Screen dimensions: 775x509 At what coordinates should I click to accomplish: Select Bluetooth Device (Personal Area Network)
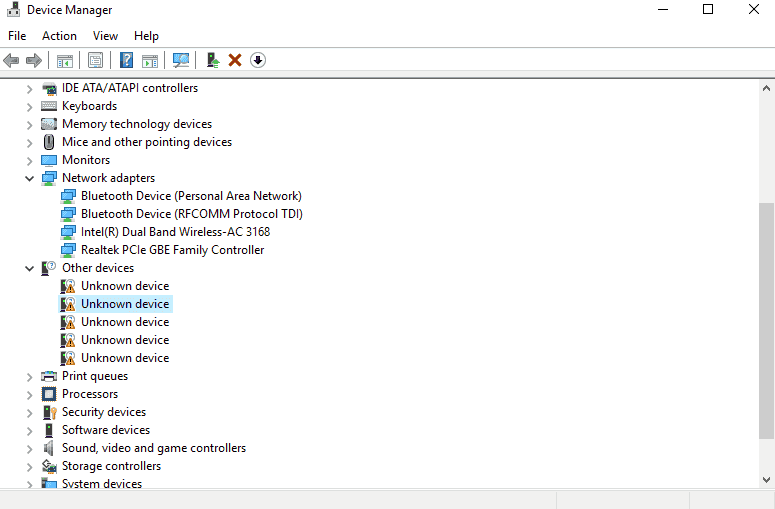coord(191,196)
